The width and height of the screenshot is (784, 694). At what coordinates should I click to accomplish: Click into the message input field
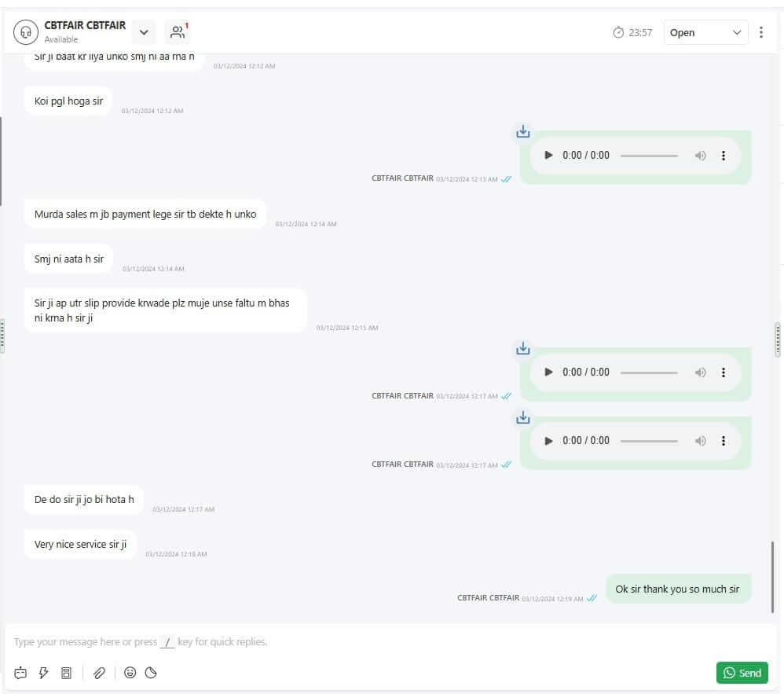pyautogui.click(x=390, y=641)
